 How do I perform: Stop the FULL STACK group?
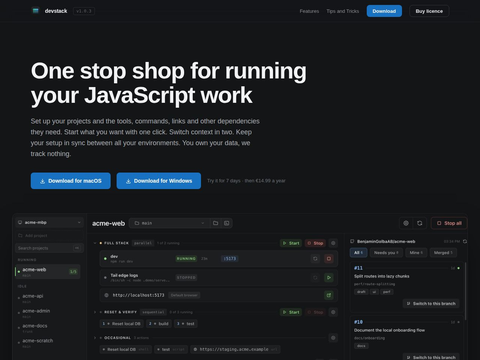click(315, 243)
